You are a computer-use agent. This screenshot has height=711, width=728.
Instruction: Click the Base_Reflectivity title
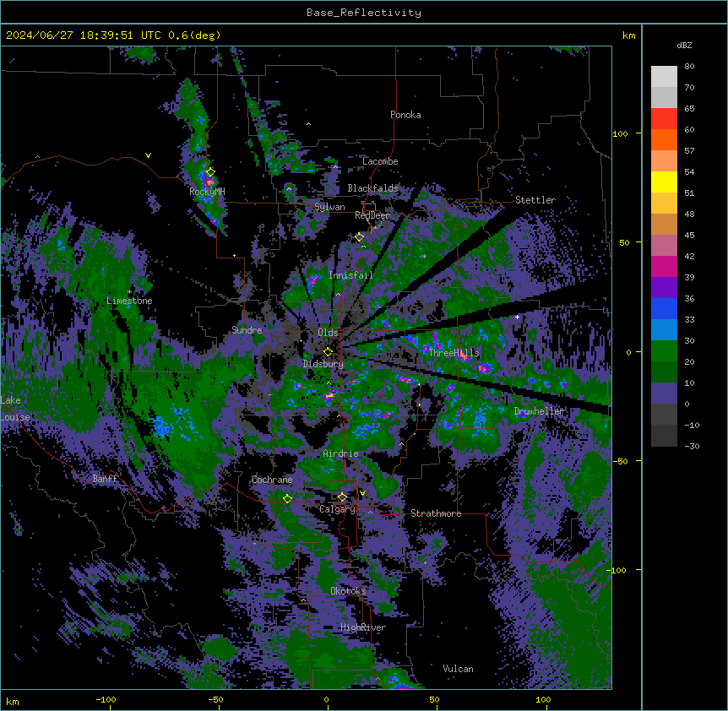click(x=364, y=13)
